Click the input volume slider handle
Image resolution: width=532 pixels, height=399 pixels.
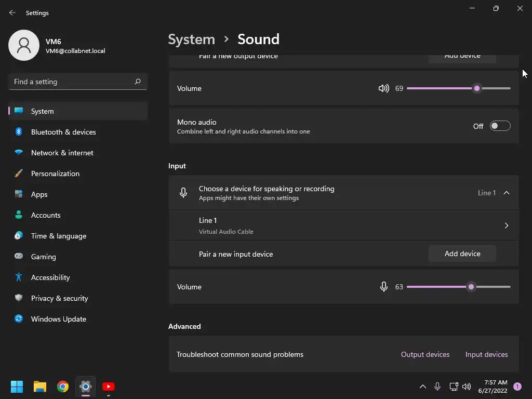(x=471, y=287)
